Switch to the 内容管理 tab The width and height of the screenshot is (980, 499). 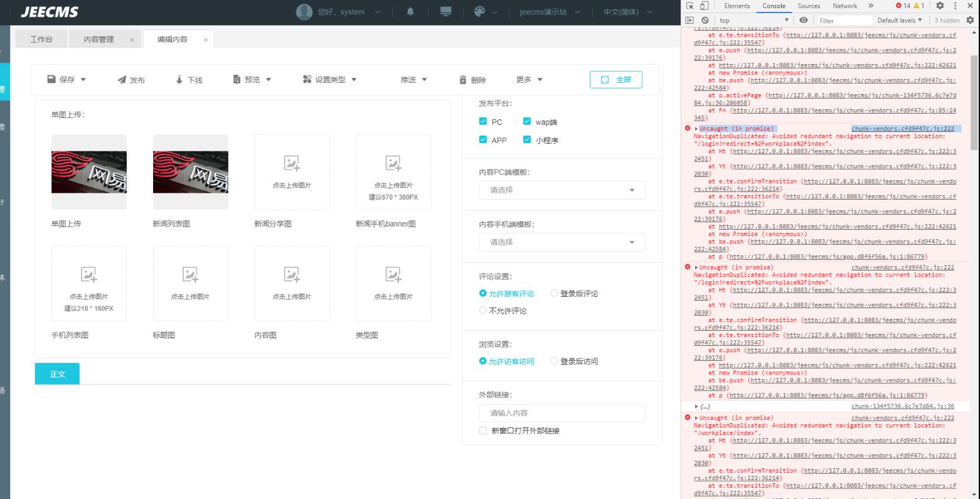pyautogui.click(x=99, y=40)
